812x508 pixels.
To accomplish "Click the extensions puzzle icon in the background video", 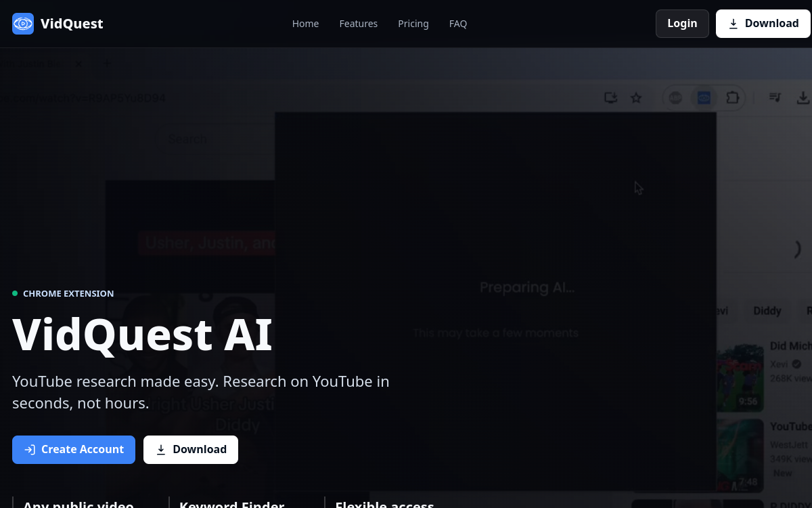I will [x=732, y=98].
